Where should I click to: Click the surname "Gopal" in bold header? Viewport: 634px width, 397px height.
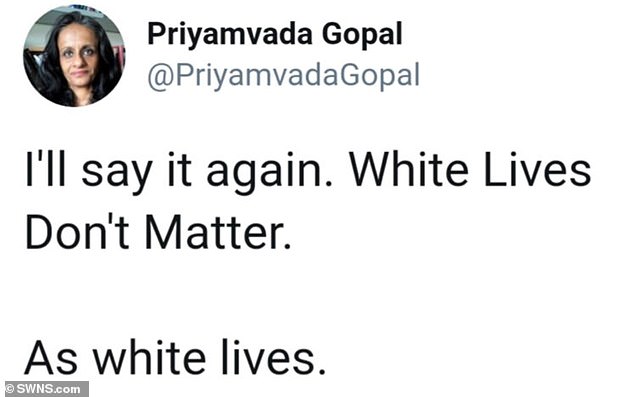362,35
